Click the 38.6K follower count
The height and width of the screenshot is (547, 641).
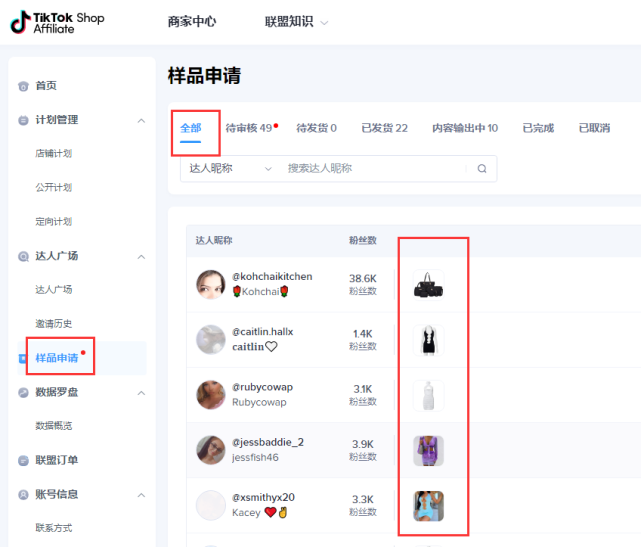coord(363,279)
